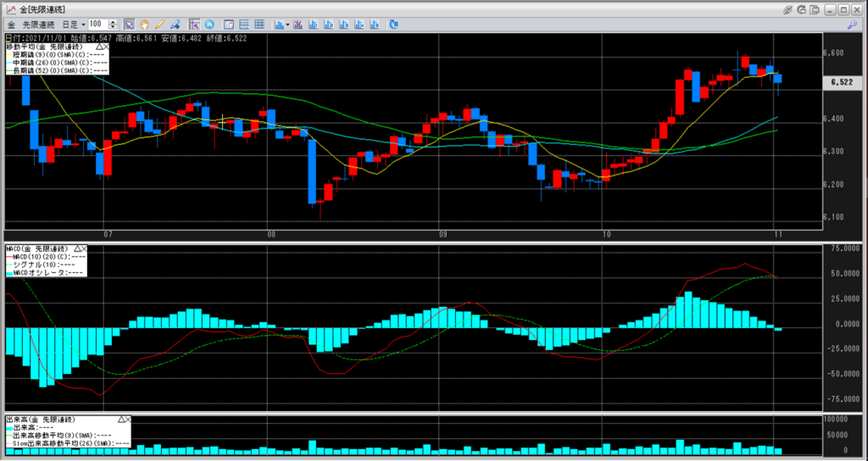Click the 金 symbol toolbar button
This screenshot has height=461, width=868.
(11, 25)
